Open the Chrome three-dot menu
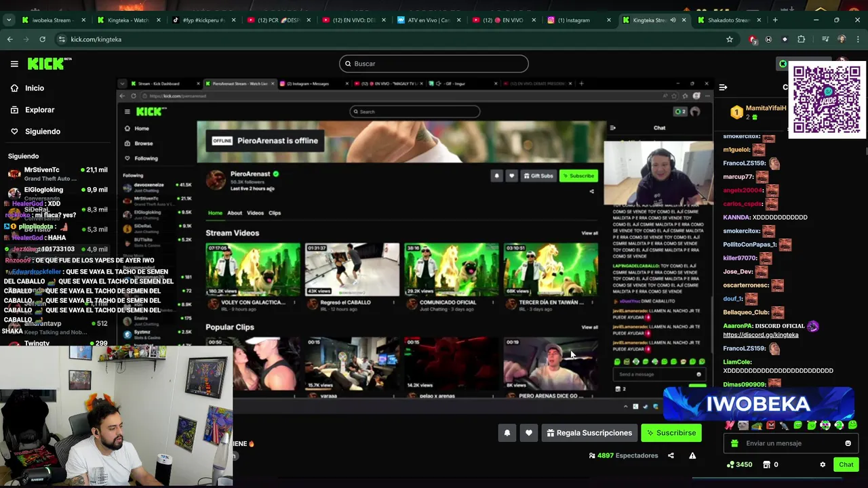The height and width of the screenshot is (488, 868). [858, 39]
